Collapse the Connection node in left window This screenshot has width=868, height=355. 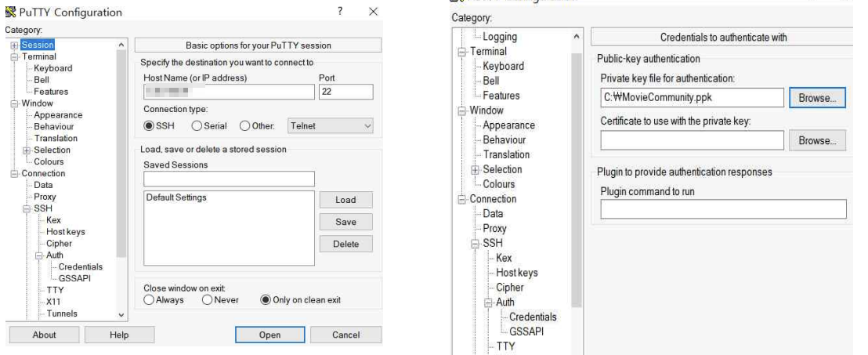14,173
